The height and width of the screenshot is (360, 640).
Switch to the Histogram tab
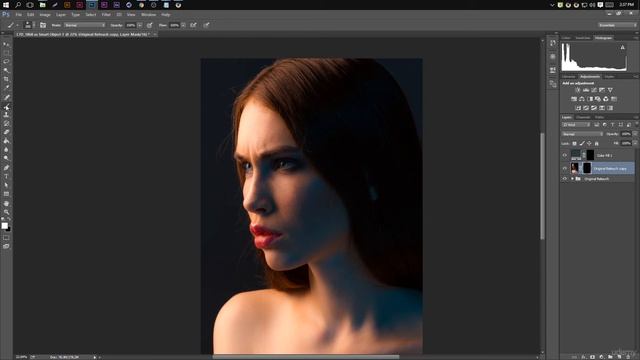[603, 38]
